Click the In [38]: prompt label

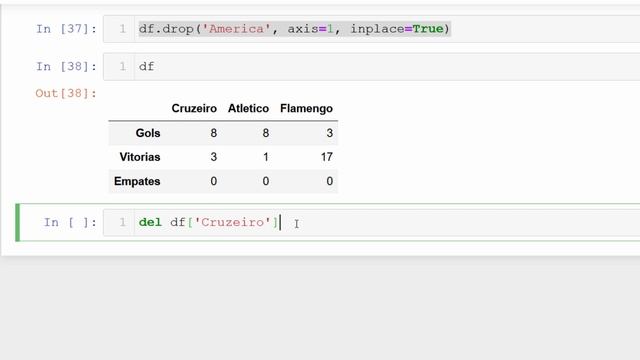tap(67, 67)
